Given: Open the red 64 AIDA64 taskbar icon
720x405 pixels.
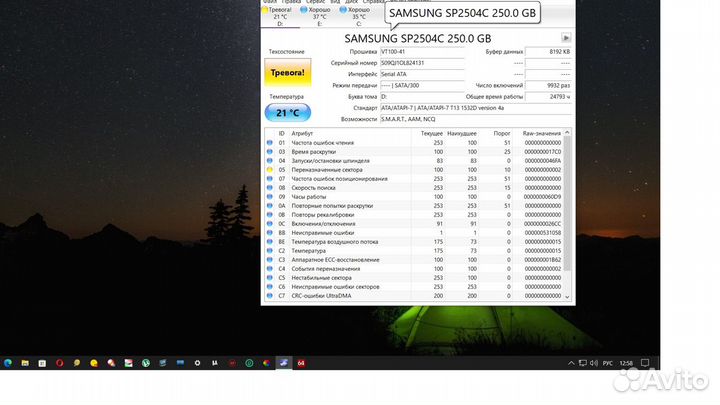Looking at the screenshot, I should pyautogui.click(x=301, y=363).
